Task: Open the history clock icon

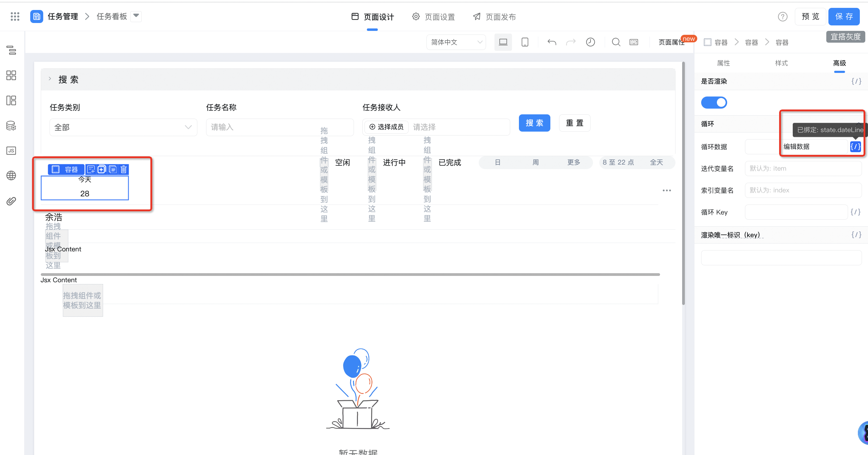Action: [590, 42]
